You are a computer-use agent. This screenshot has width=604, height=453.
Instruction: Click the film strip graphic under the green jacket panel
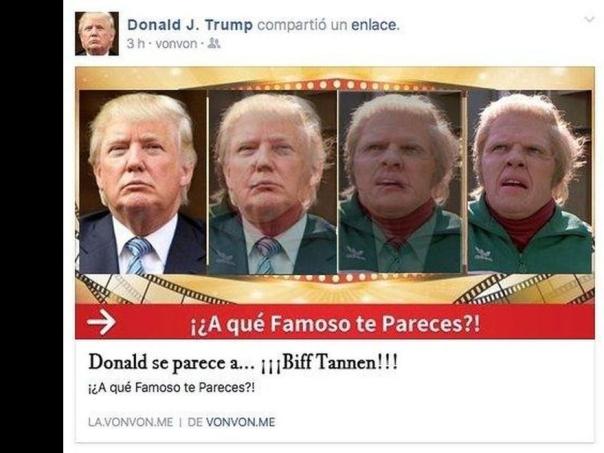point(526,289)
